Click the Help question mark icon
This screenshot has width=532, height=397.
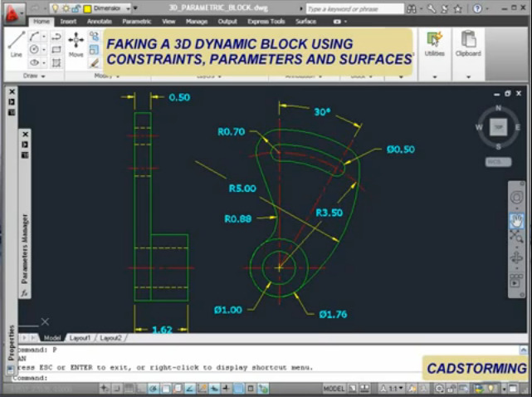point(477,8)
